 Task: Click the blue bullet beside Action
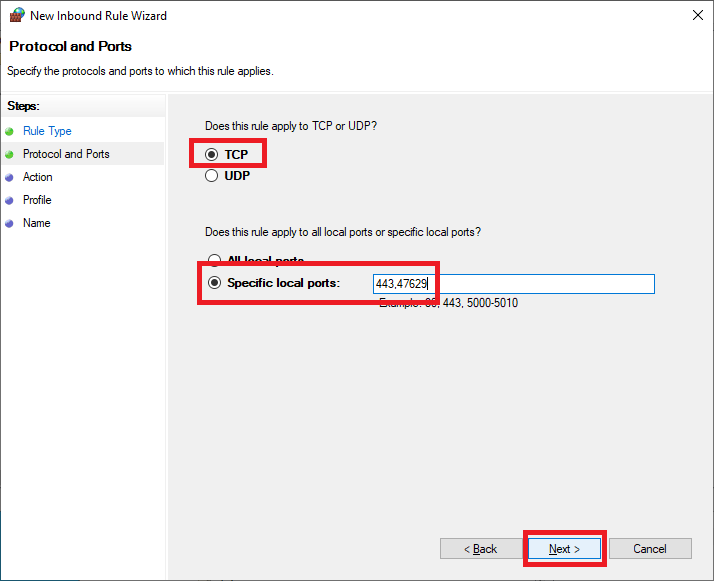pyautogui.click(x=10, y=177)
